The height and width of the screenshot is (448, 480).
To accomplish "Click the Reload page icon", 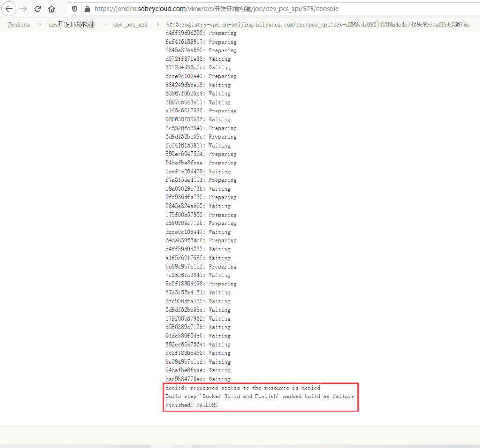I will [37, 8].
